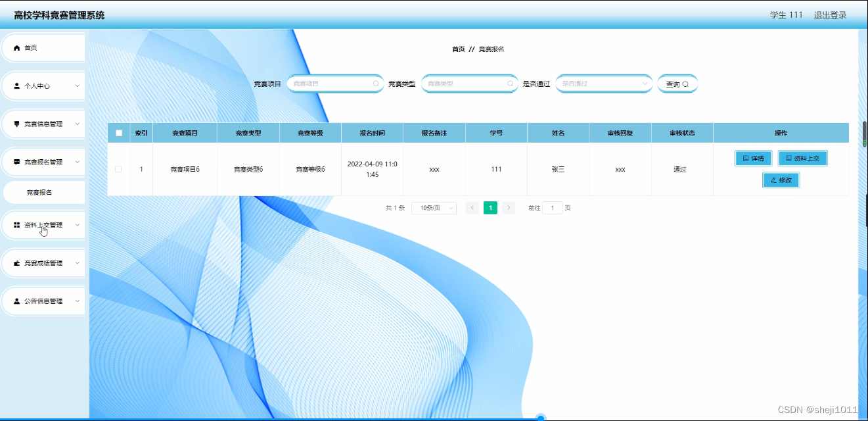Click the 资料上交 button

pos(802,158)
